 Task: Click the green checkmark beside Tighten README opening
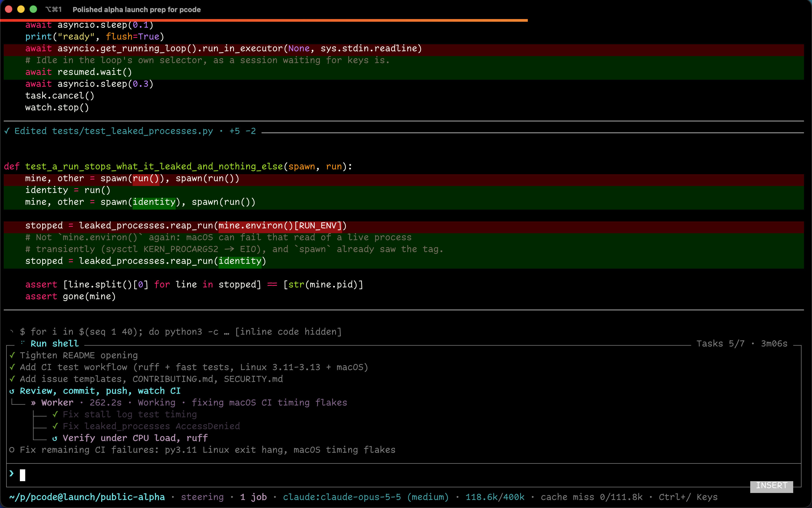(x=12, y=355)
